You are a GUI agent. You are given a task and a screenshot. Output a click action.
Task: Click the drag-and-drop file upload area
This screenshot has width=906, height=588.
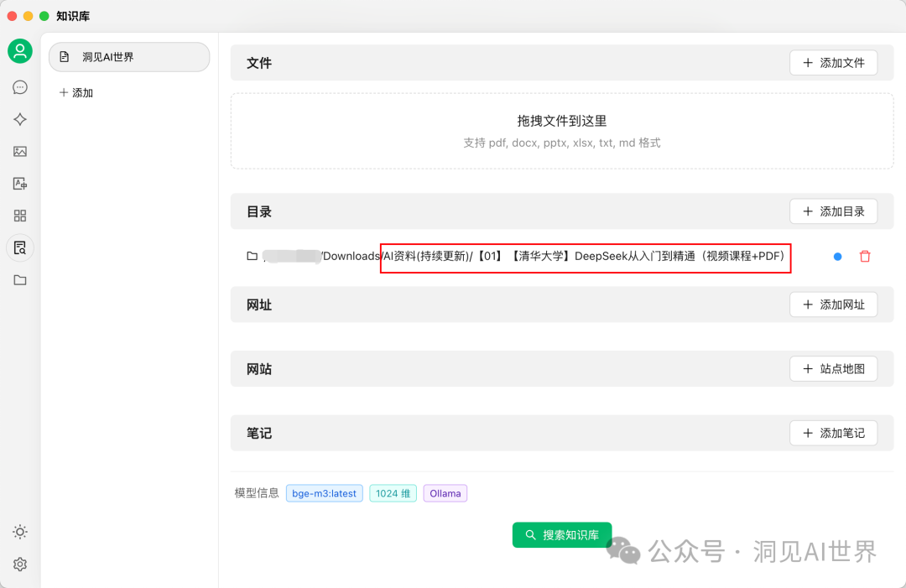pos(561,131)
